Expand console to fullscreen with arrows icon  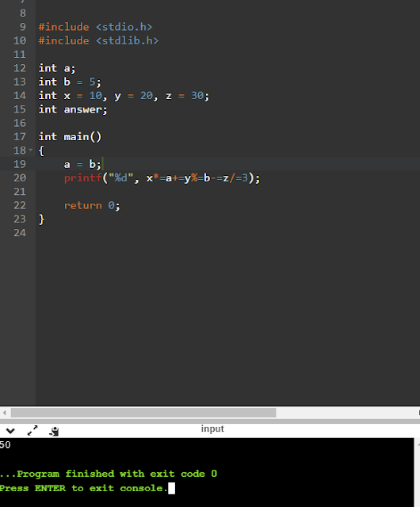click(x=32, y=430)
